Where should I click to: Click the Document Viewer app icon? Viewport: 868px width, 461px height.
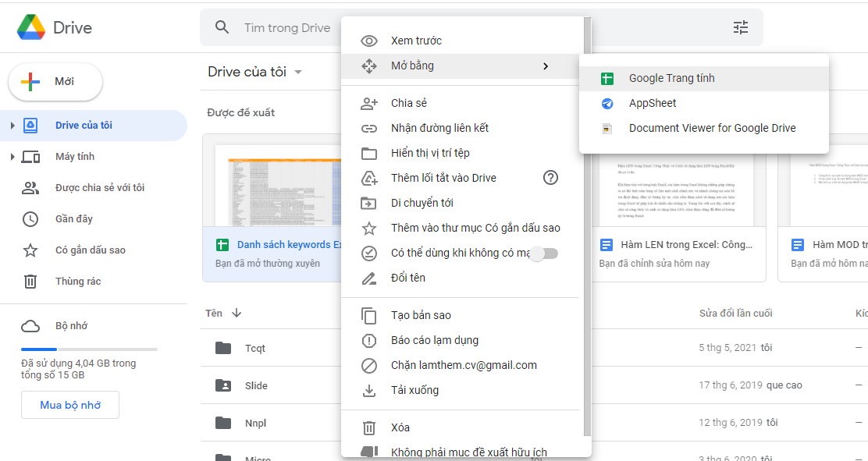[607, 129]
